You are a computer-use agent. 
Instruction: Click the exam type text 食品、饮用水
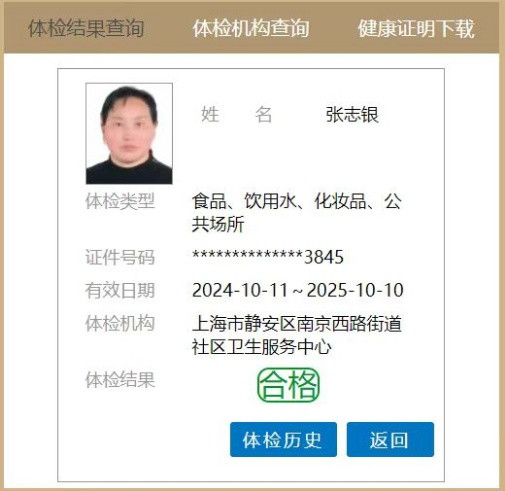point(244,201)
